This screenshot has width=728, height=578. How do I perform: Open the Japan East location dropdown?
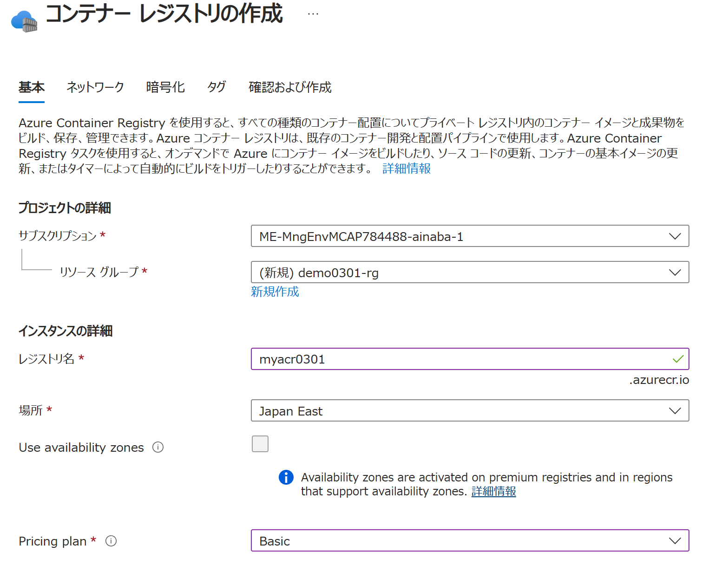[470, 410]
